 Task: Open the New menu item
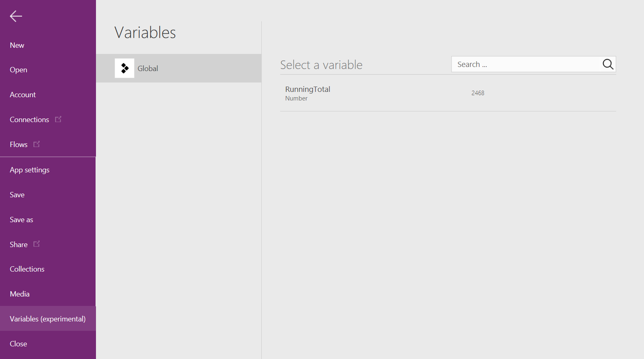pyautogui.click(x=17, y=45)
